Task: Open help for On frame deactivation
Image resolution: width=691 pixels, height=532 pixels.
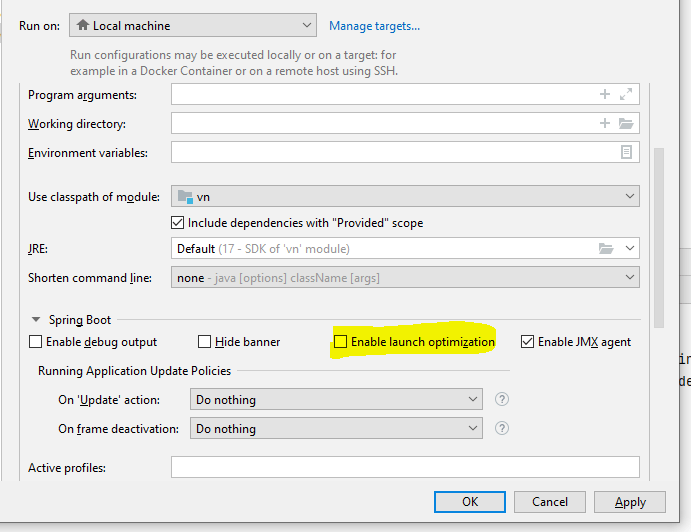Action: 502,428
